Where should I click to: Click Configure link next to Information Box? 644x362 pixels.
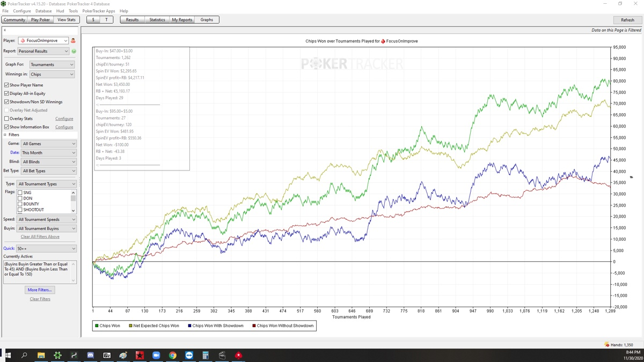click(x=64, y=127)
